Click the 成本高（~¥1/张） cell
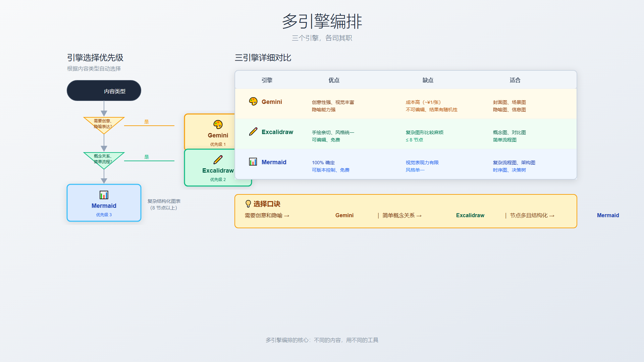 click(423, 102)
